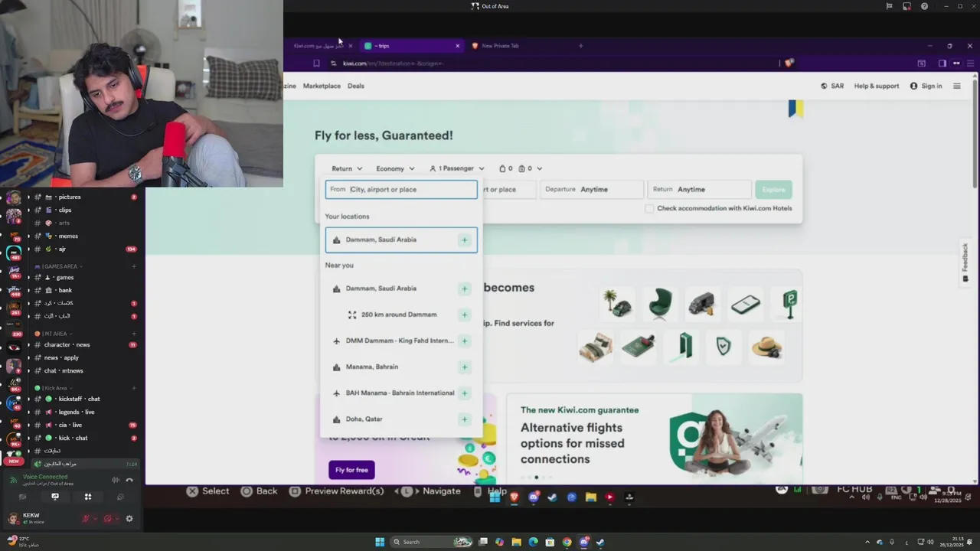Open Discord voice activities icon
This screenshot has width=980, height=551.
coord(88,497)
